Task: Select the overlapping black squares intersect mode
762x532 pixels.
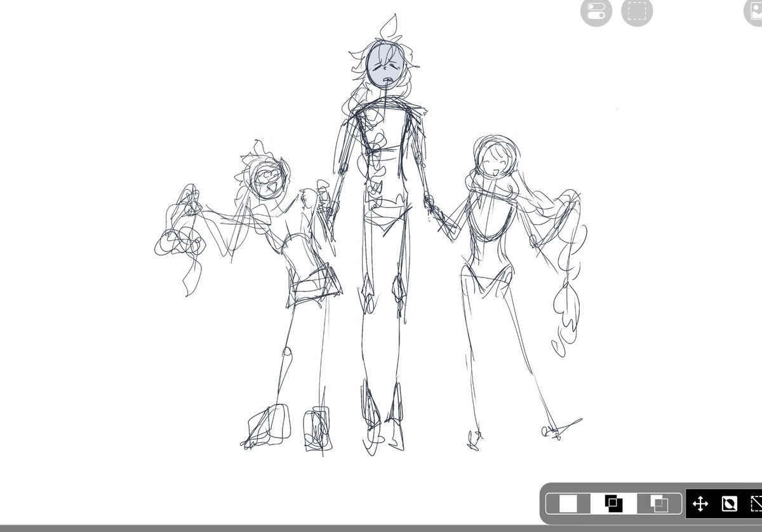Action: [613, 504]
